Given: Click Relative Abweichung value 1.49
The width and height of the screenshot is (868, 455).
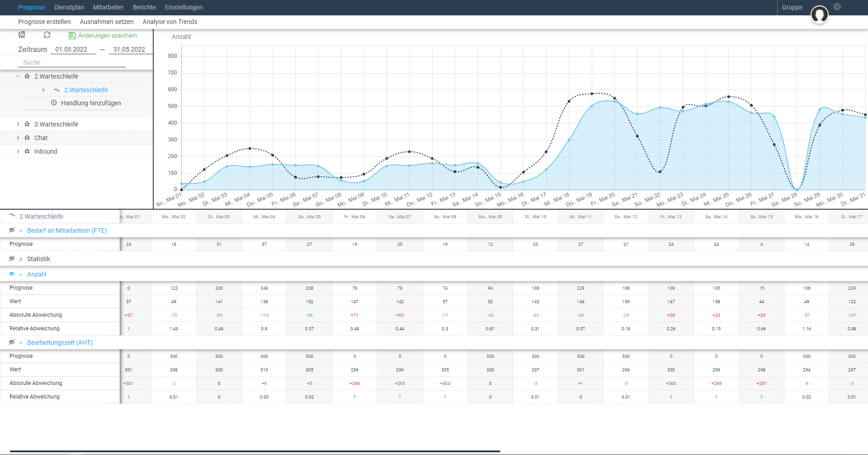Looking at the screenshot, I should point(174,328).
